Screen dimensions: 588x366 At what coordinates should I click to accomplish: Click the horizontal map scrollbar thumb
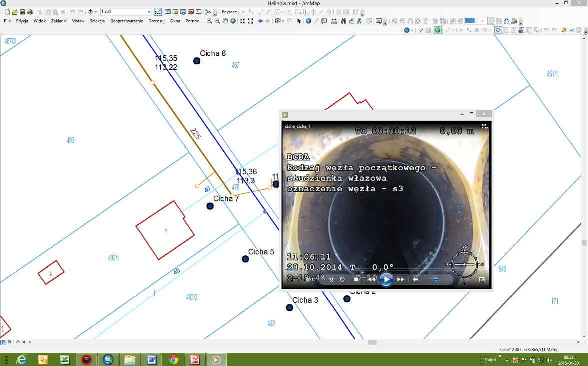(x=372, y=342)
